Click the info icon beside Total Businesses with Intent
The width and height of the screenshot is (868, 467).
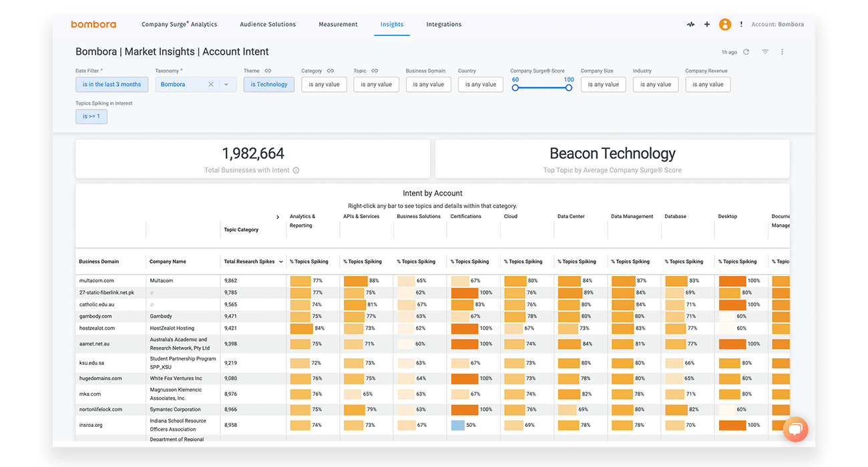295,170
